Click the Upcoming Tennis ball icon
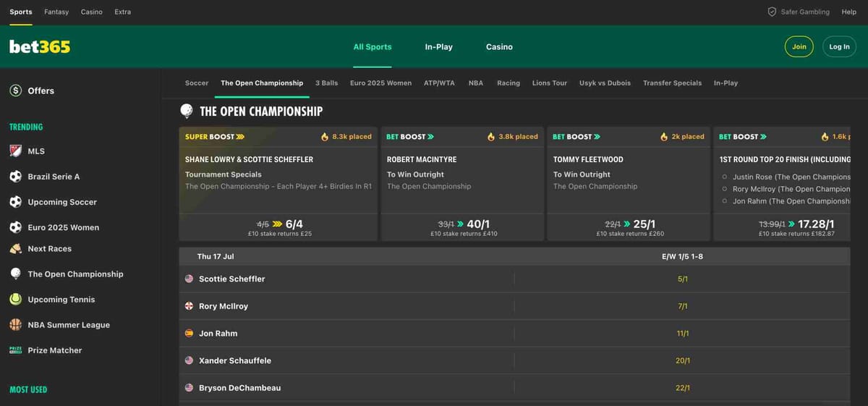 pos(16,300)
